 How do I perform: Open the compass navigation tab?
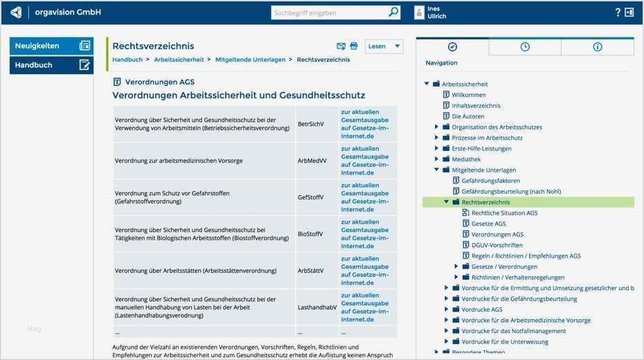[452, 47]
